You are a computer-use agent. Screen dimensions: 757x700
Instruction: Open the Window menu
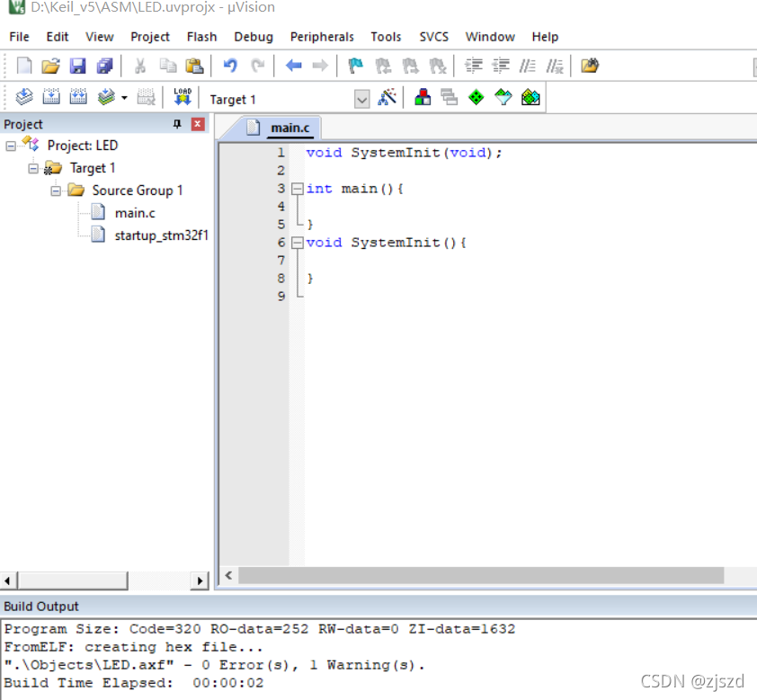tap(490, 37)
